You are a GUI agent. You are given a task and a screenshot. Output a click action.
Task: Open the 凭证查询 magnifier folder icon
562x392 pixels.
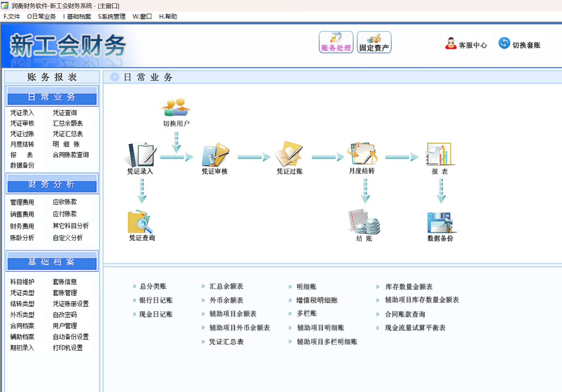click(140, 222)
